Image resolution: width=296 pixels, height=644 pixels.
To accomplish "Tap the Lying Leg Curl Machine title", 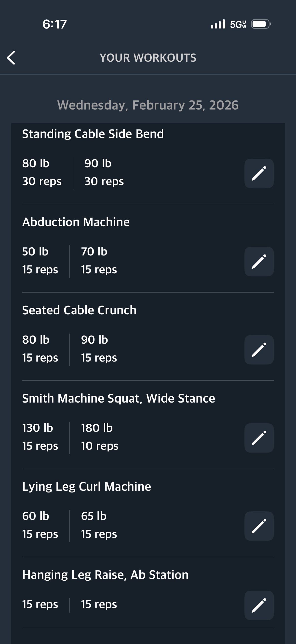I will coord(86,487).
